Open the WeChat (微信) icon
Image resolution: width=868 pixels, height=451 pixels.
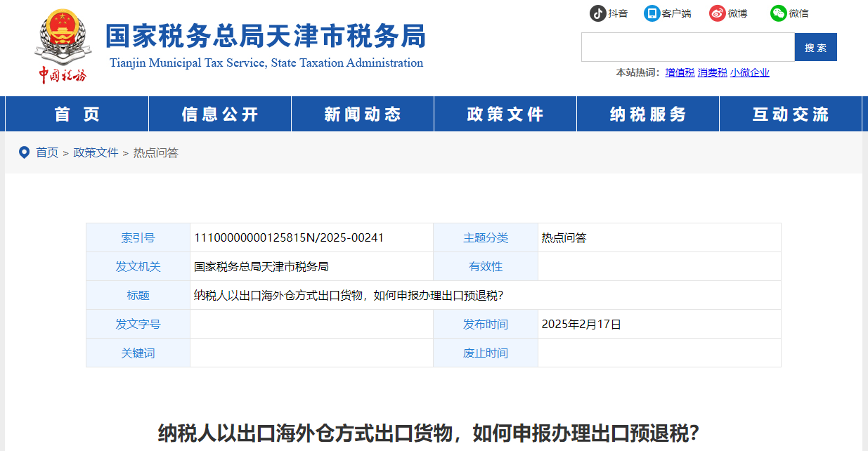pyautogui.click(x=777, y=13)
